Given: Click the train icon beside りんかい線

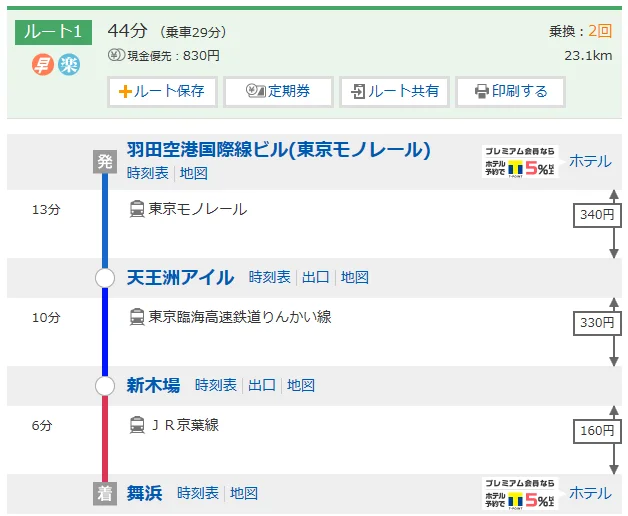Looking at the screenshot, I should (137, 317).
